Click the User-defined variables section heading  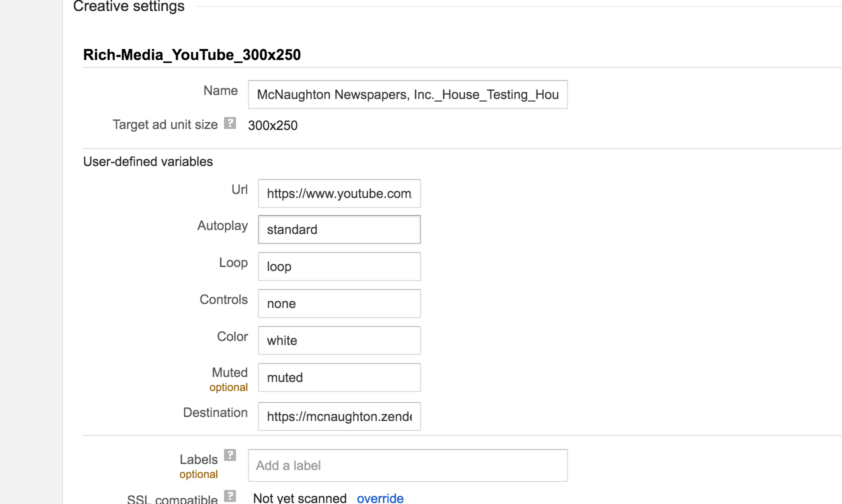[148, 161]
